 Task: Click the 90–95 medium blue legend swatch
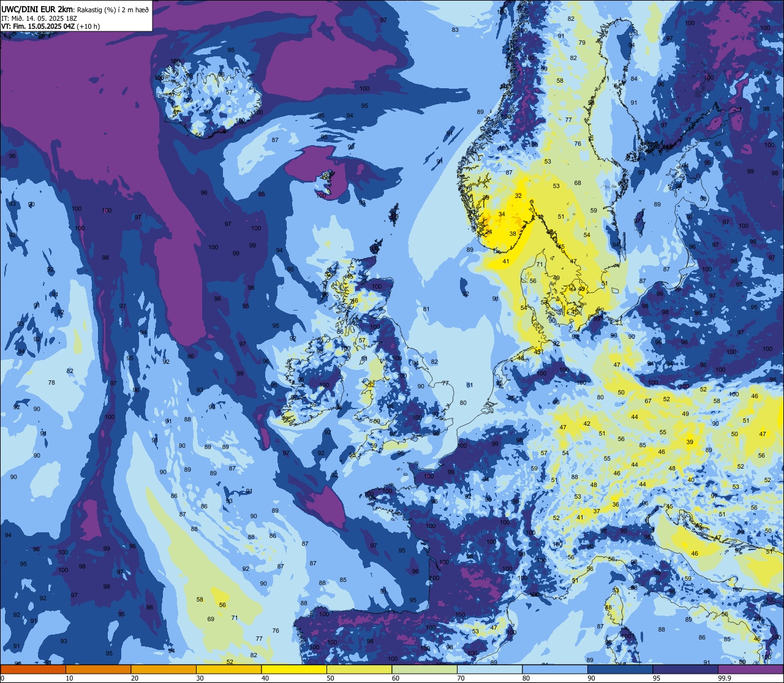[620, 669]
